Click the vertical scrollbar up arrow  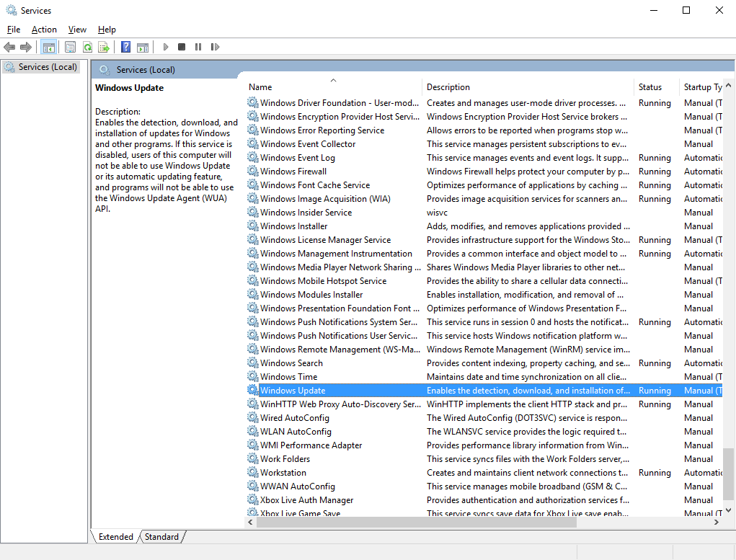pos(728,86)
